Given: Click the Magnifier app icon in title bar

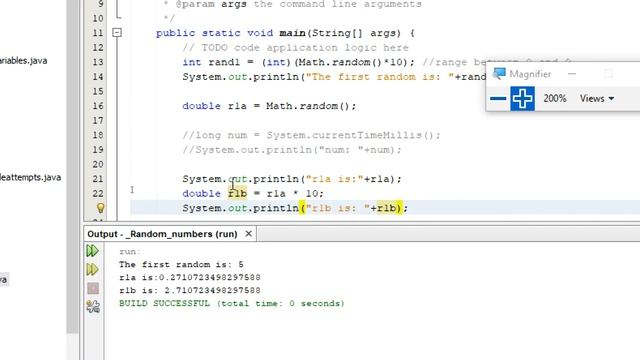Looking at the screenshot, I should pos(499,74).
